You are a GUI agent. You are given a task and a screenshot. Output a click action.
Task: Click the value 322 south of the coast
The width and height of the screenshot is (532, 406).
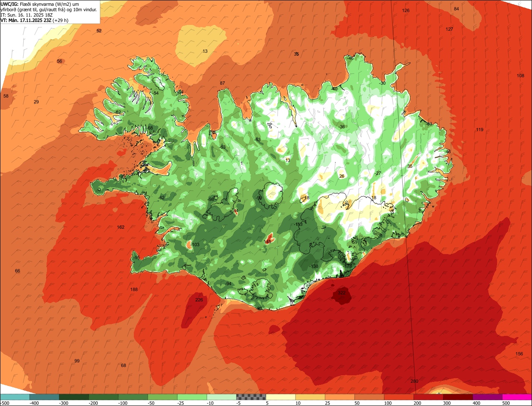pos(342,293)
